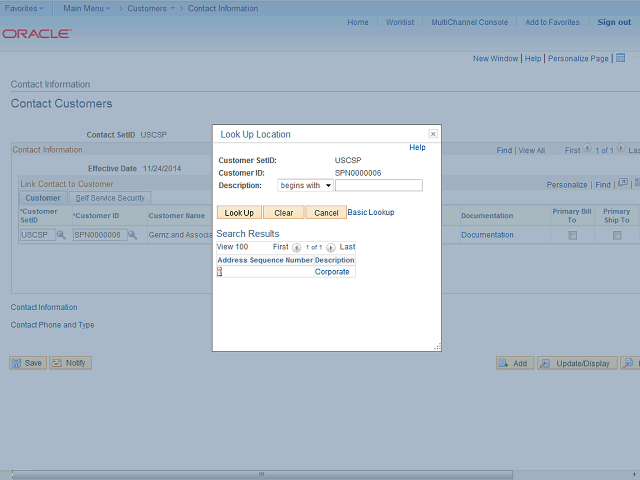Show previous row in Contact Information header
The image size is (640, 480).
587,150
